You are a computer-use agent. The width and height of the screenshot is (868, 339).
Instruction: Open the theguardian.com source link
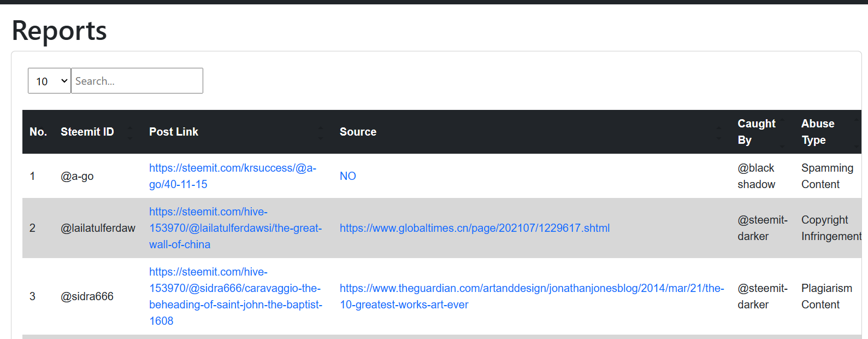click(532, 296)
